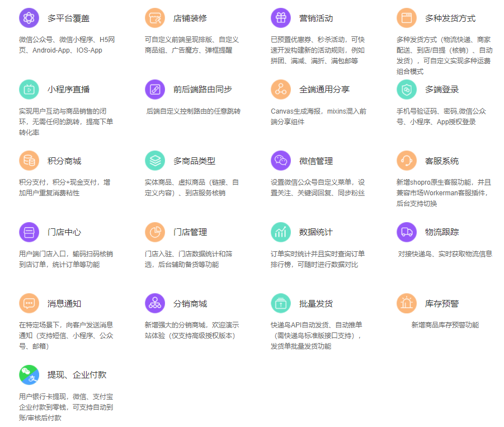Click the 前后端路由同步 purple link icon

154,90
